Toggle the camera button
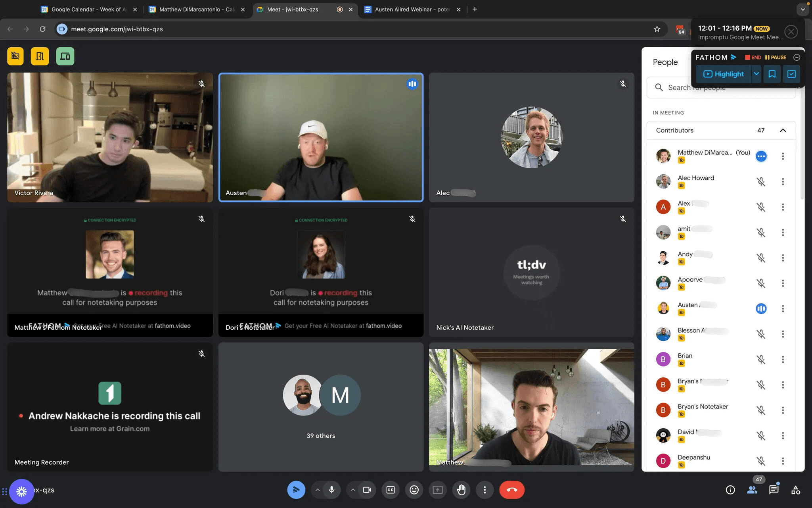 (x=367, y=490)
